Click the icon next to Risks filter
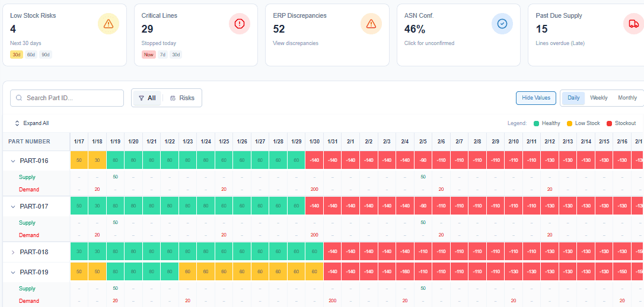This screenshot has height=307, width=644. pyautogui.click(x=173, y=98)
